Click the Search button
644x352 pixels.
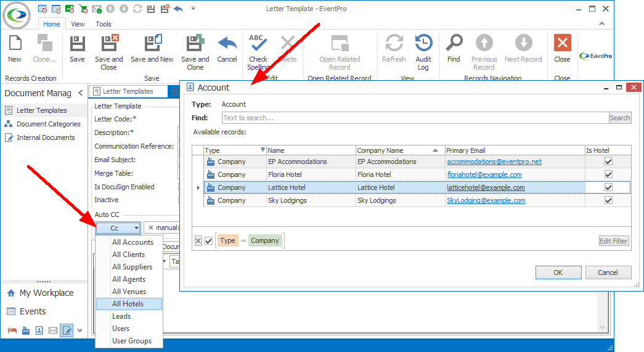coord(620,118)
